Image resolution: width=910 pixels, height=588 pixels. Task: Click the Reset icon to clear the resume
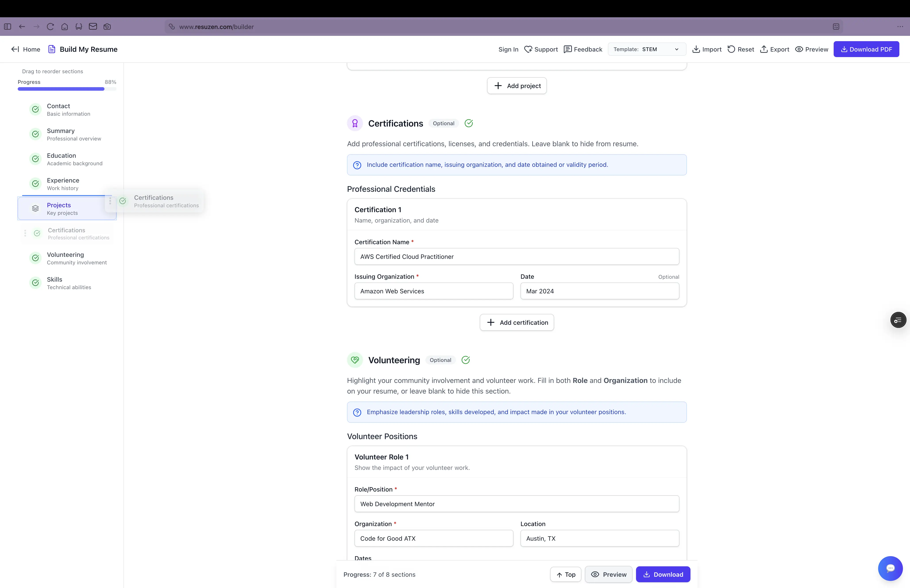tap(731, 49)
